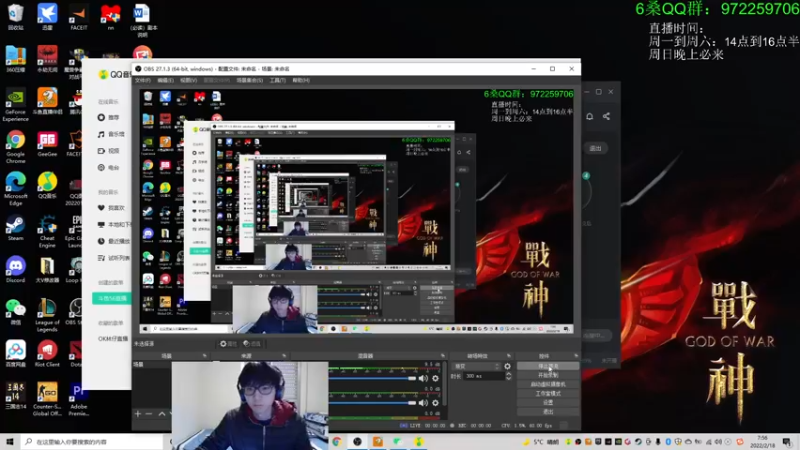Pop out the 场景 (Scenes) dock panel
The image size is (800, 450).
coord(205,356)
